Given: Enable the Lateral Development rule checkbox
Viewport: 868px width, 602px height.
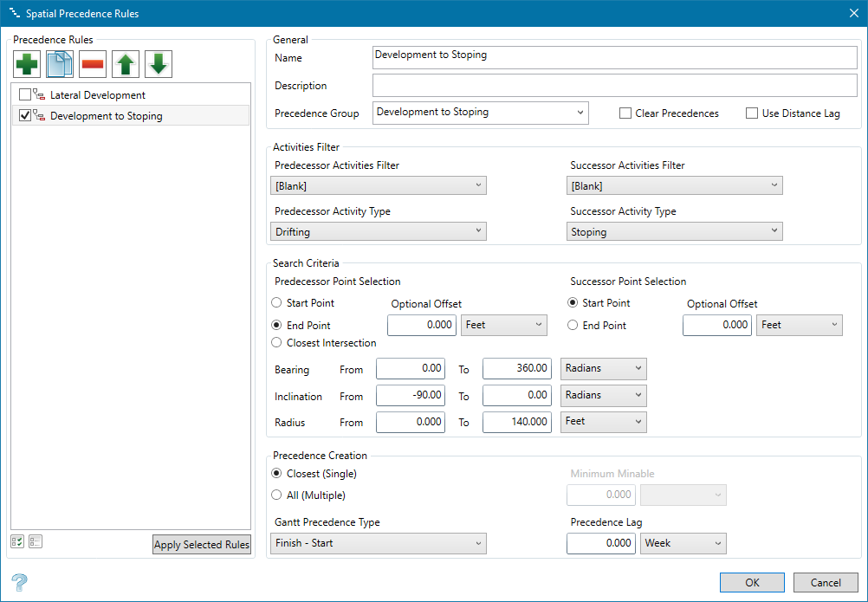Looking at the screenshot, I should point(24,95).
